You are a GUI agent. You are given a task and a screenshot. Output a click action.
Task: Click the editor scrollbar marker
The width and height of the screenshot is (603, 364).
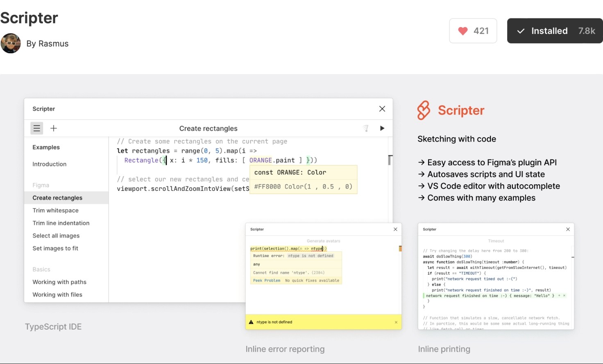click(390, 160)
